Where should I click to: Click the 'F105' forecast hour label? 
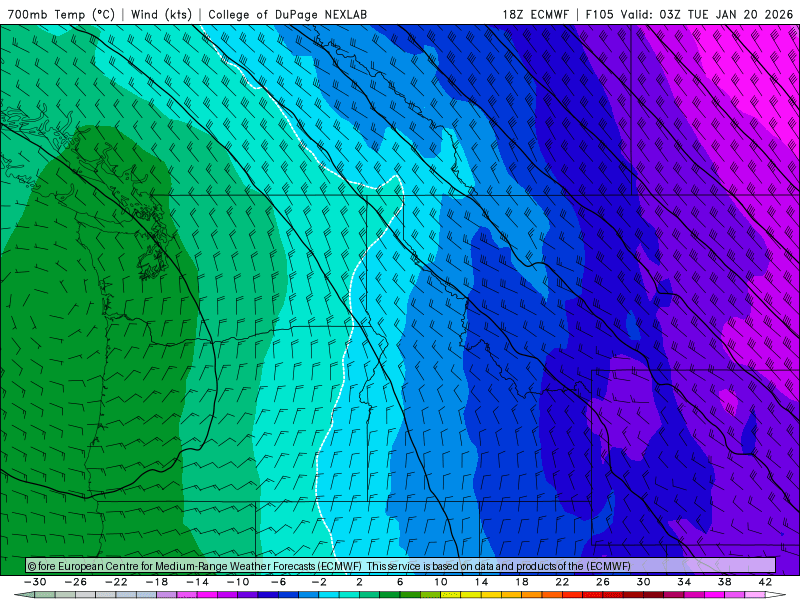(599, 14)
